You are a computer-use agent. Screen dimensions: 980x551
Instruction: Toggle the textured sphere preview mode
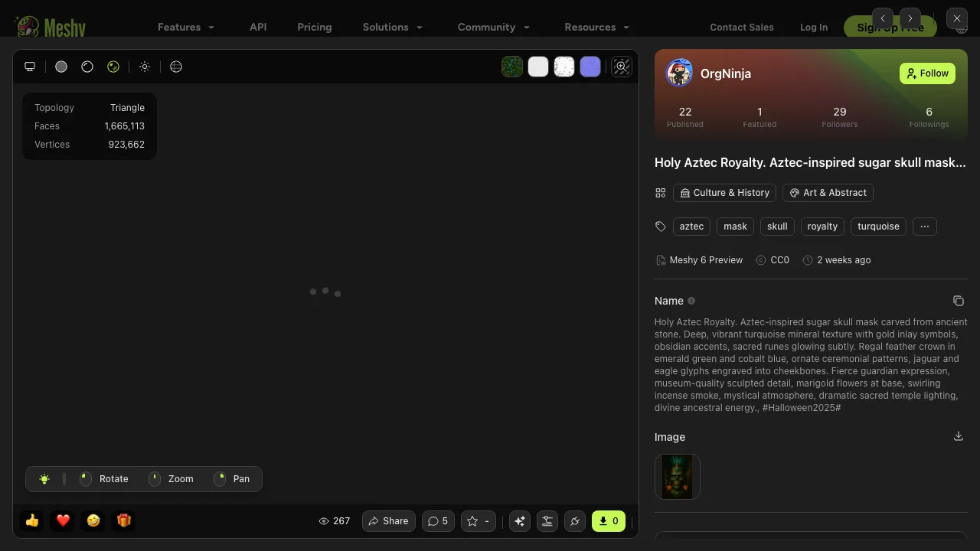tap(113, 67)
